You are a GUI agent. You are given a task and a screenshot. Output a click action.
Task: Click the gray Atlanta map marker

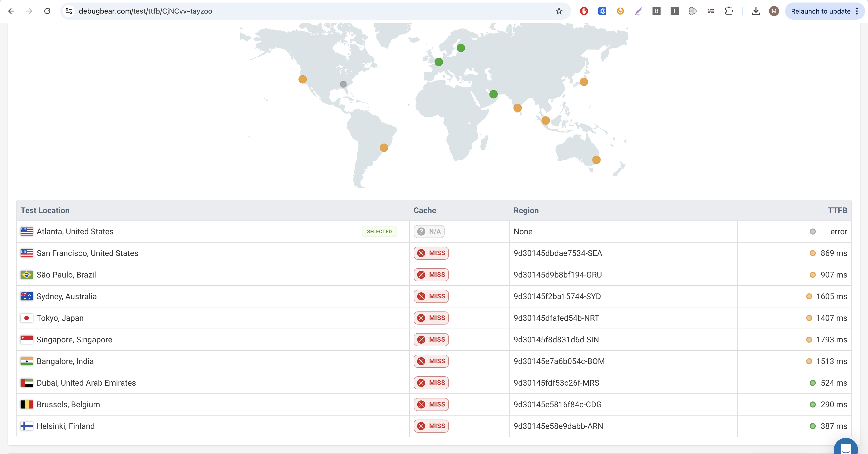[343, 84]
